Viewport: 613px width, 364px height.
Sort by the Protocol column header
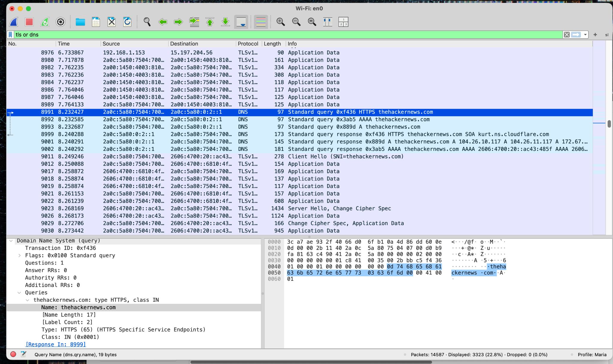pos(249,44)
